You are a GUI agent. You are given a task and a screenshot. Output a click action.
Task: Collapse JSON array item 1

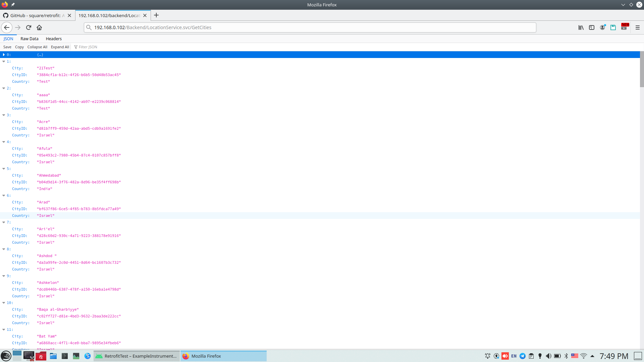click(x=4, y=61)
